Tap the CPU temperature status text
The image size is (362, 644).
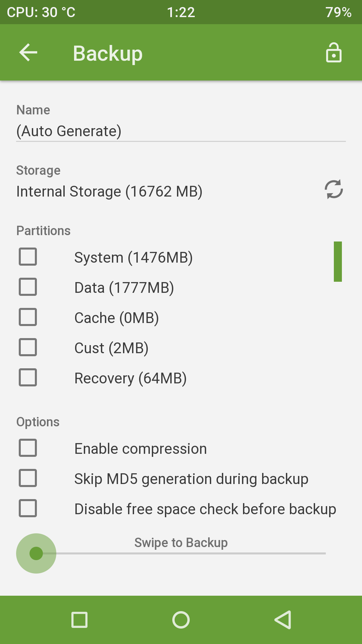41,12
